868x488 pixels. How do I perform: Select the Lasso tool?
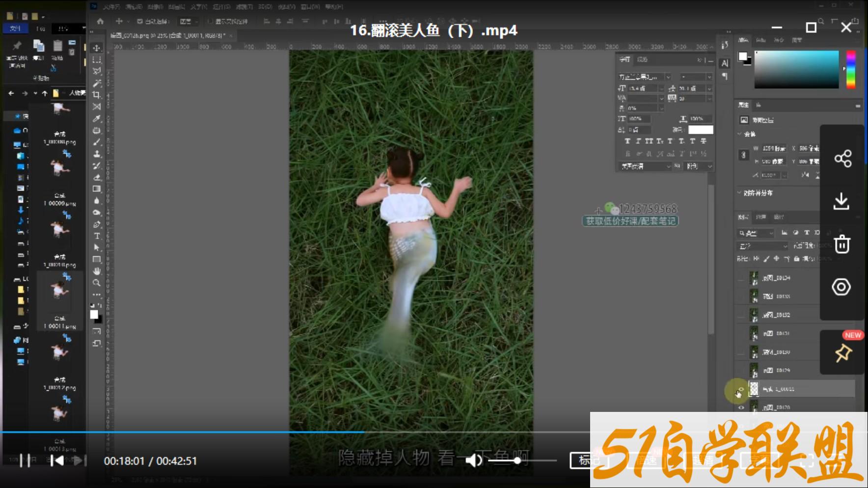[x=97, y=72]
